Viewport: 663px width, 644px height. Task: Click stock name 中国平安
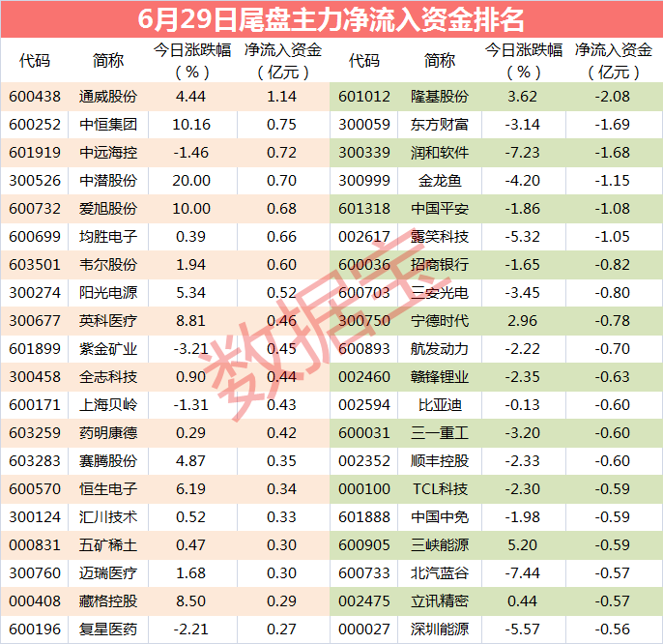[440, 209]
